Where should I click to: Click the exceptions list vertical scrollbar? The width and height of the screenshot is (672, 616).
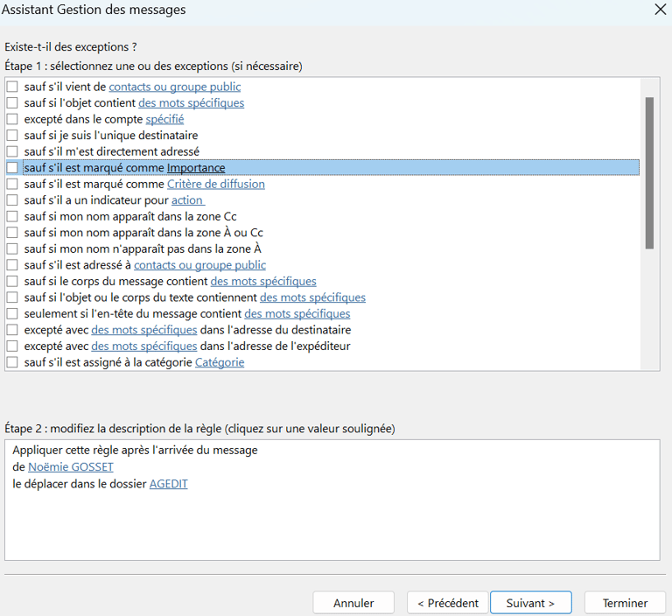click(650, 173)
